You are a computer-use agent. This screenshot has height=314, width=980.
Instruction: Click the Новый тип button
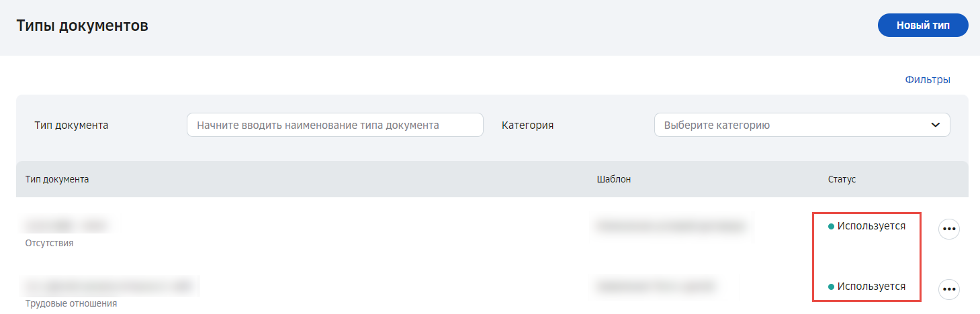click(923, 25)
